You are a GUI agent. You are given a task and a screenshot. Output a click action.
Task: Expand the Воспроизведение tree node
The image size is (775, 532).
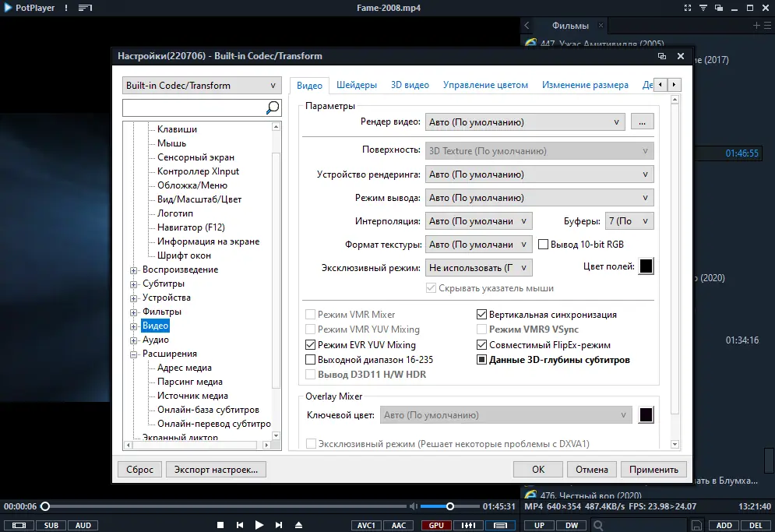point(133,270)
